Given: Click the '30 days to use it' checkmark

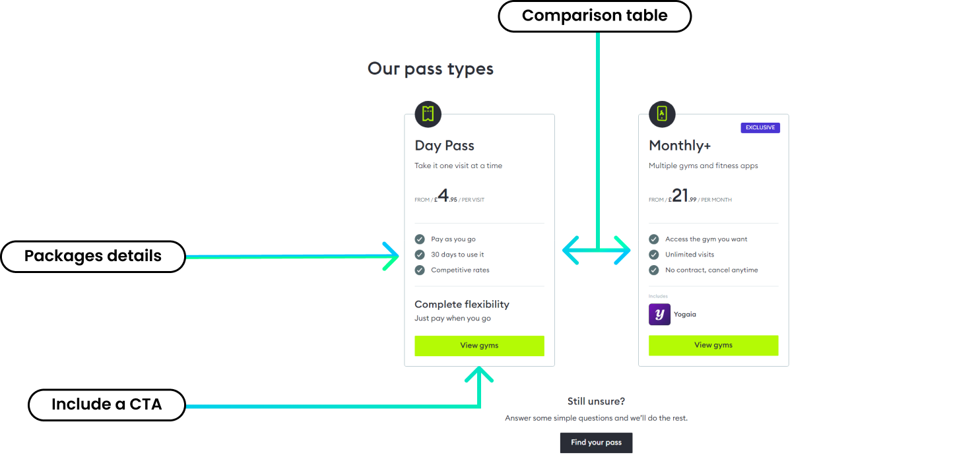Looking at the screenshot, I should click(420, 255).
